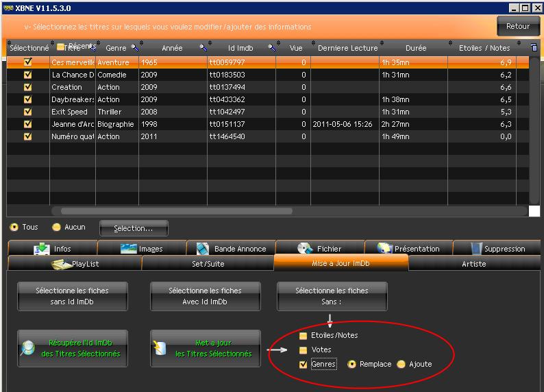Click the magnifier icon on Récupère l'Id ImDb
Image resolution: width=544 pixels, height=392 pixels.
(28, 348)
